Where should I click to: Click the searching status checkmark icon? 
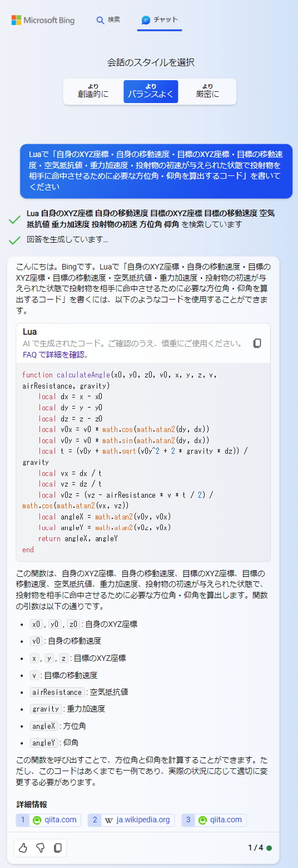tap(15, 220)
